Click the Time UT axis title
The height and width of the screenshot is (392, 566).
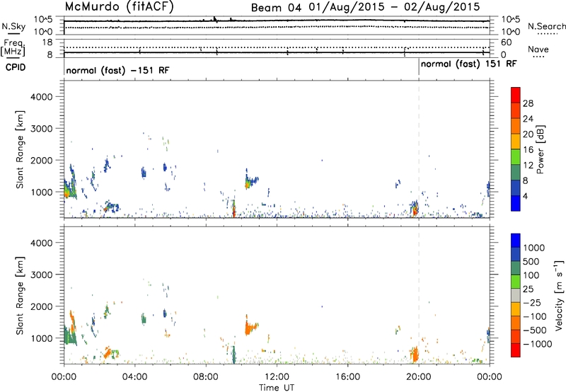click(x=277, y=388)
